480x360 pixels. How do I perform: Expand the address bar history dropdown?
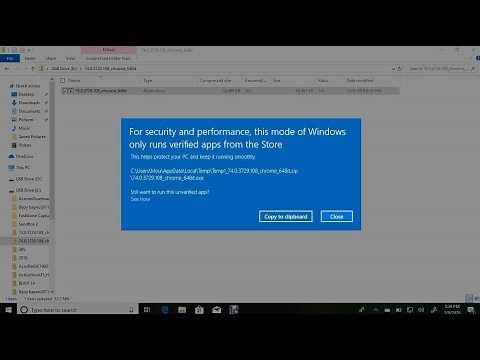394,69
